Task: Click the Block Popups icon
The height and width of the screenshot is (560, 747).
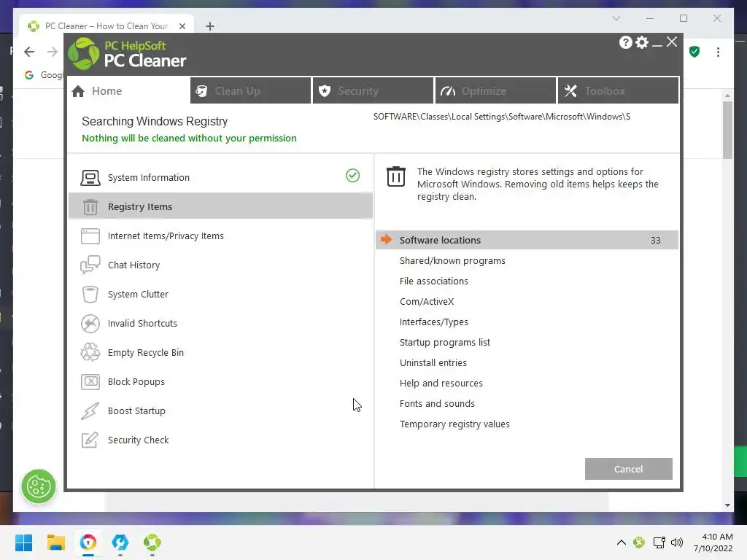Action: (x=90, y=381)
